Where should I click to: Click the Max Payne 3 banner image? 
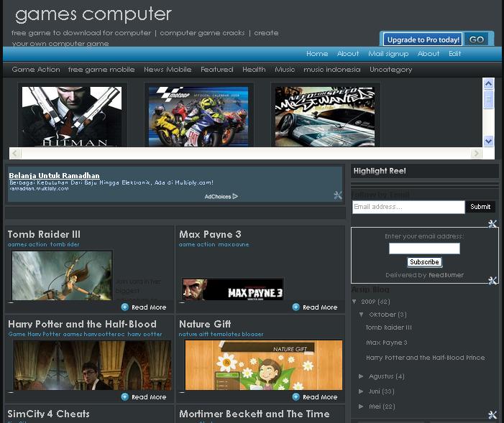click(x=233, y=289)
